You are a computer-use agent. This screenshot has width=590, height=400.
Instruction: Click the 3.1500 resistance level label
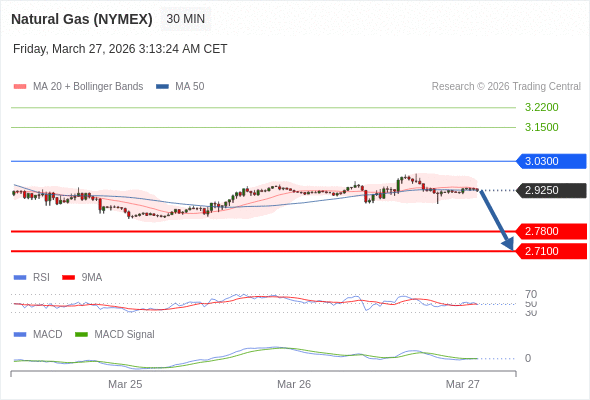(x=541, y=127)
